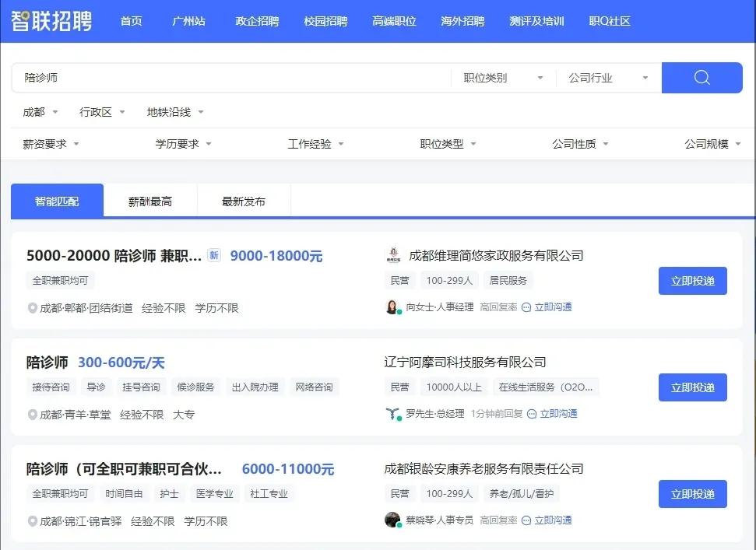Open 陪诊师（可全职可兼职可合伙 job title
The width and height of the screenshot is (756, 550).
pyautogui.click(x=124, y=468)
